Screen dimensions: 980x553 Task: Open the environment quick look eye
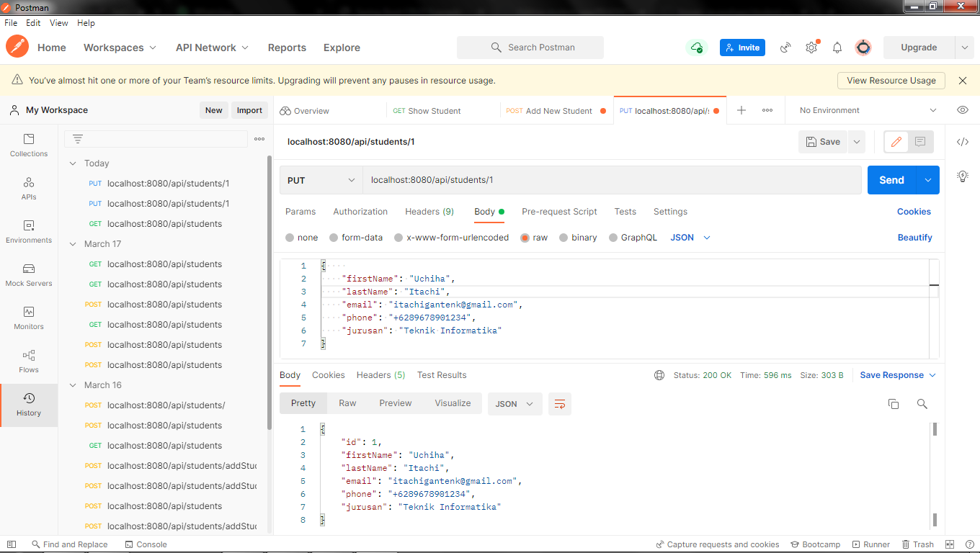963,110
